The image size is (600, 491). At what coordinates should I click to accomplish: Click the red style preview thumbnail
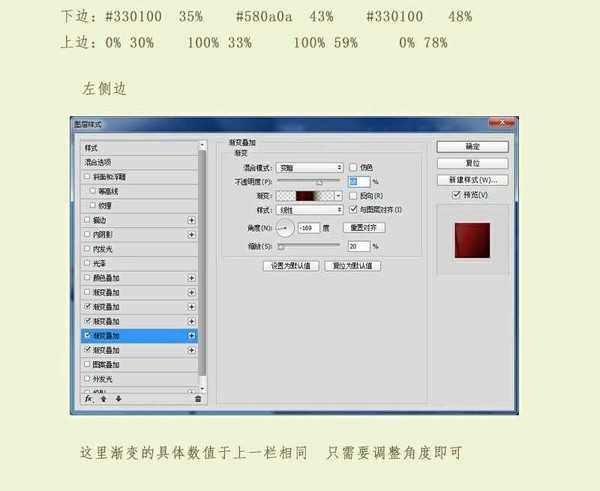(x=472, y=240)
